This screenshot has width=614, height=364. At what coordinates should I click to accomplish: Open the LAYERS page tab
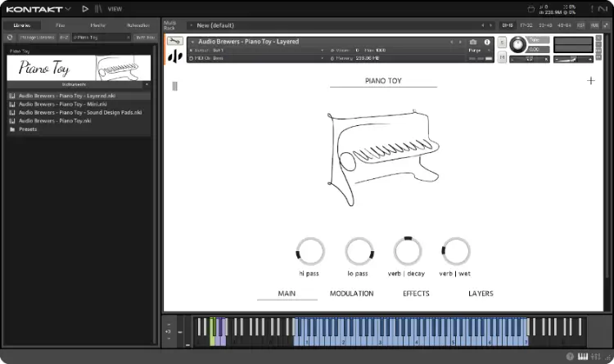click(481, 294)
